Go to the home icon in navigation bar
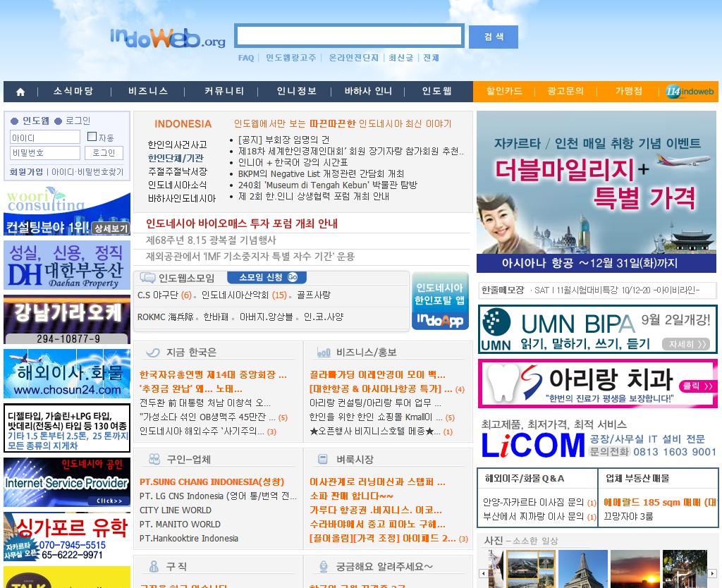This screenshot has width=722, height=588. (20, 92)
